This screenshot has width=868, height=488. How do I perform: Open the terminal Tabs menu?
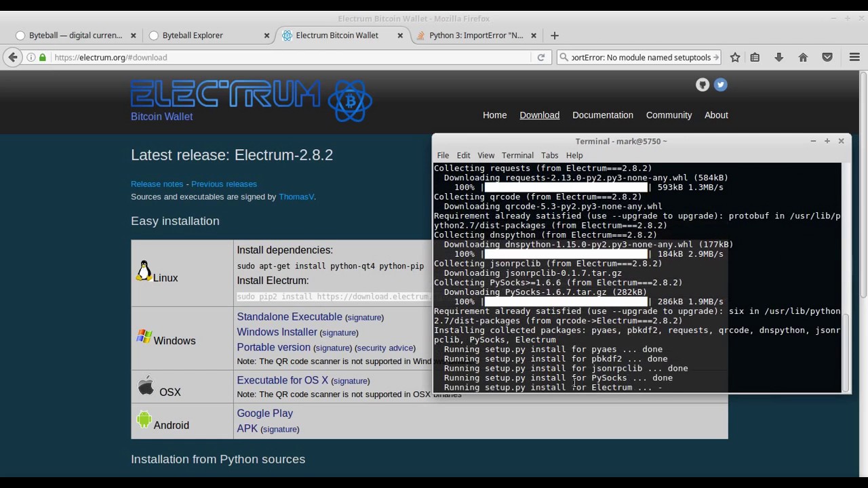click(x=549, y=155)
